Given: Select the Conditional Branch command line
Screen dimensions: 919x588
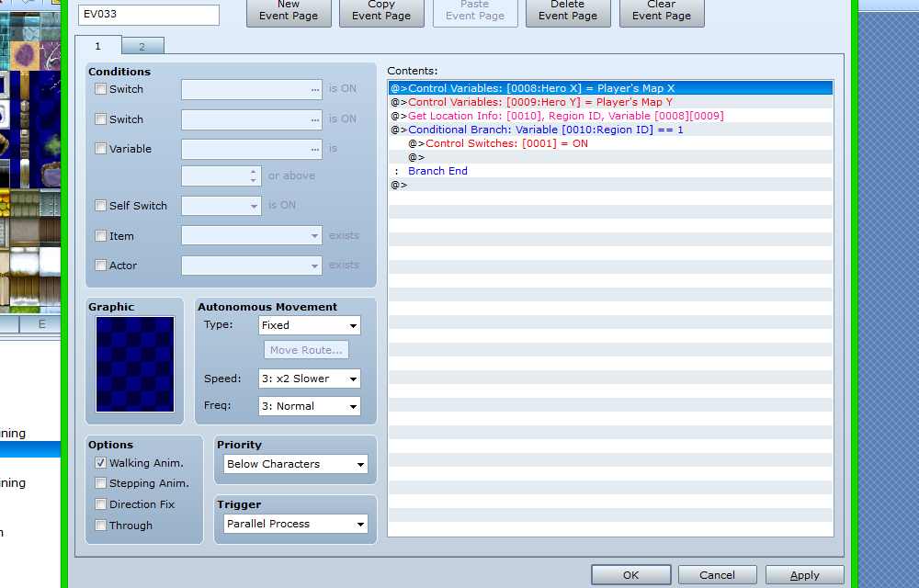Looking at the screenshot, I should 546,130.
